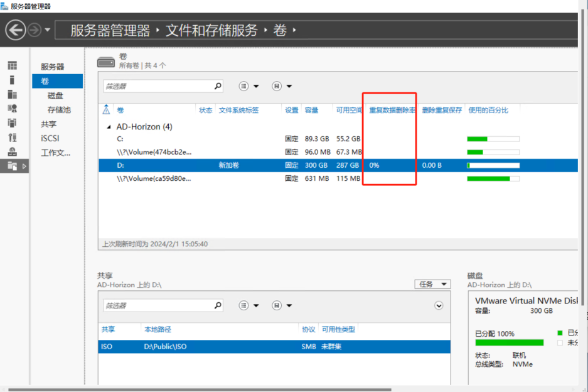Sort by 使用的百分比 column header

coord(488,110)
